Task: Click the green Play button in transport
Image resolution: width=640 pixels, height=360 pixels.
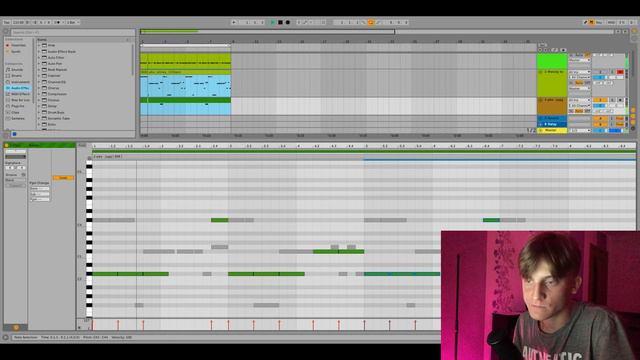Action: coord(273,22)
